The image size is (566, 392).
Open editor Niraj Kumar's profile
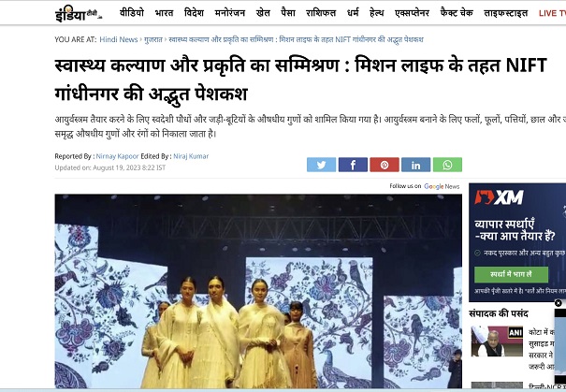(x=191, y=156)
